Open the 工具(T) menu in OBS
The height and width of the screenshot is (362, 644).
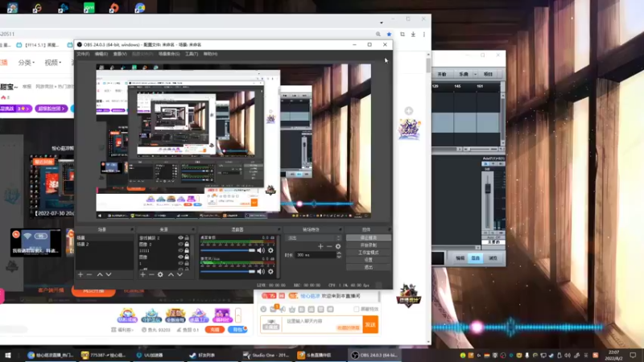coord(192,54)
